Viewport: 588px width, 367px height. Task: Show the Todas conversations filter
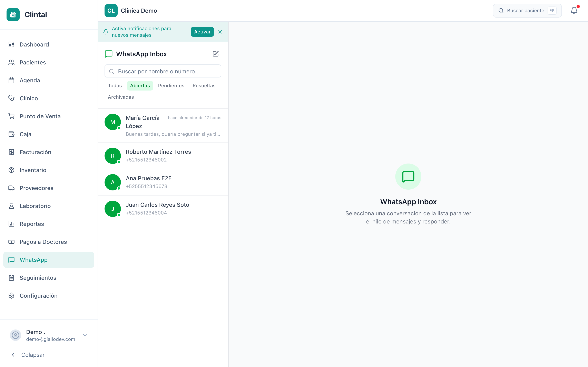click(x=115, y=86)
